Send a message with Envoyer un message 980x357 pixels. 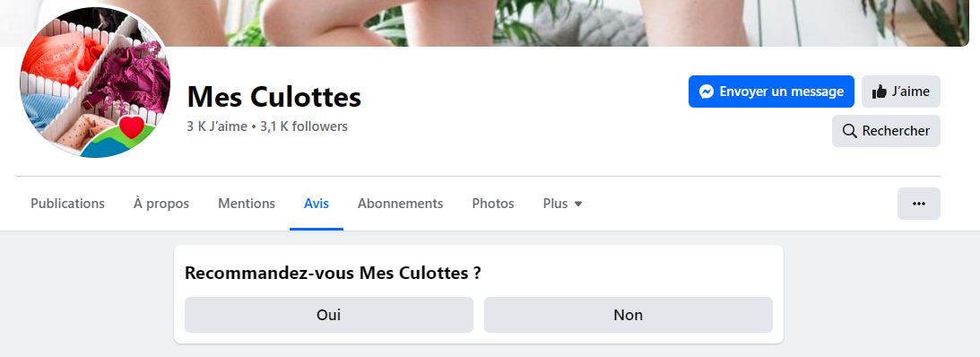click(x=771, y=91)
